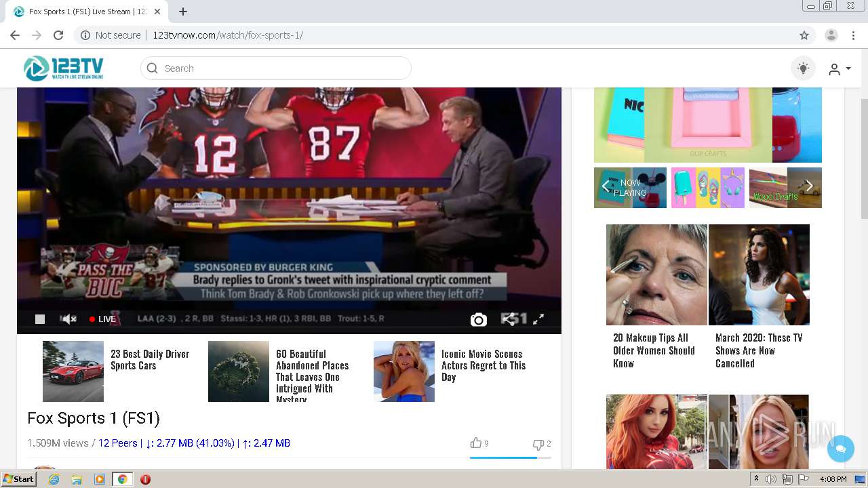868x488 pixels.
Task: Click the 'Fox Sports 1 (FS1)' heading
Action: pyautogui.click(x=94, y=418)
